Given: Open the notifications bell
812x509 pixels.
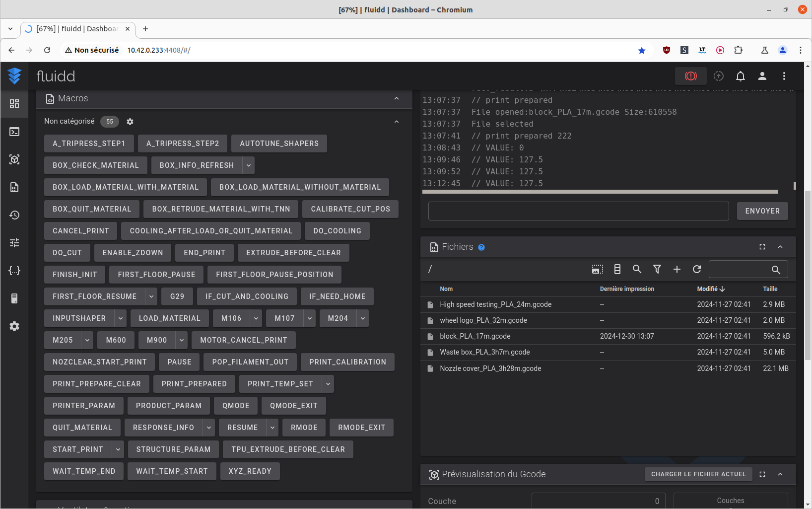Looking at the screenshot, I should pyautogui.click(x=740, y=76).
